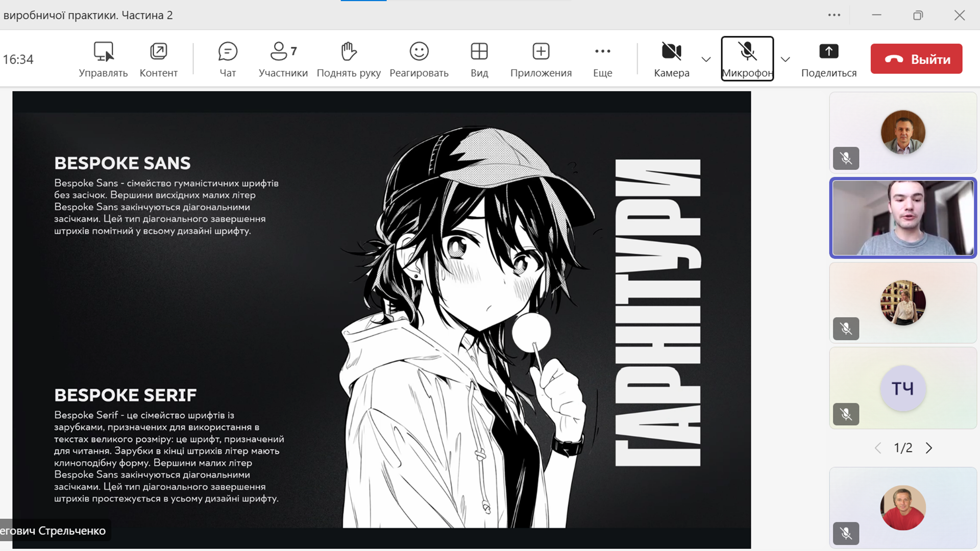Select the top participant avatar in suit
Image resolution: width=980 pixels, height=551 pixels.
pos(903,132)
